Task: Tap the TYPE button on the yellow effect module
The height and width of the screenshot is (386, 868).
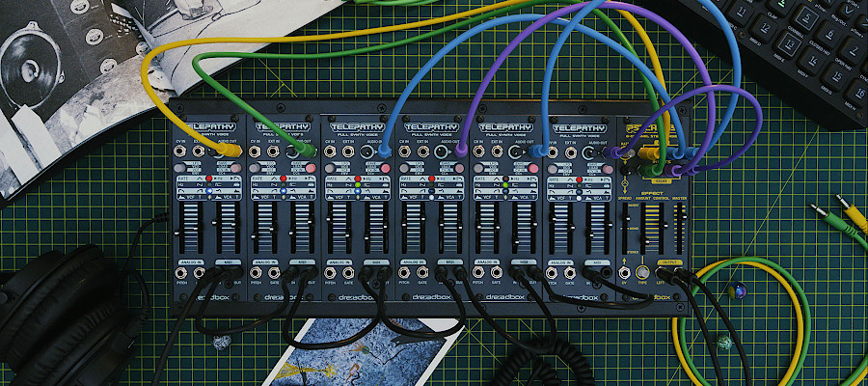Action: click(642, 272)
